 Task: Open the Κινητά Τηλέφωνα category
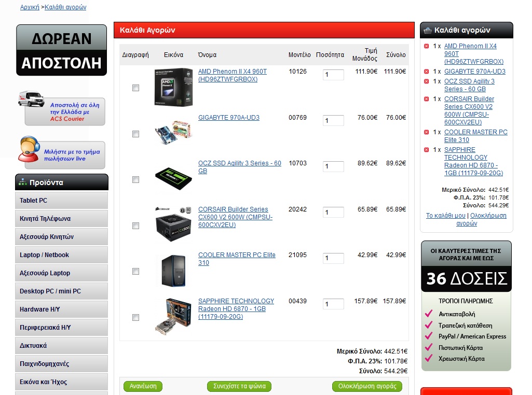(61, 219)
